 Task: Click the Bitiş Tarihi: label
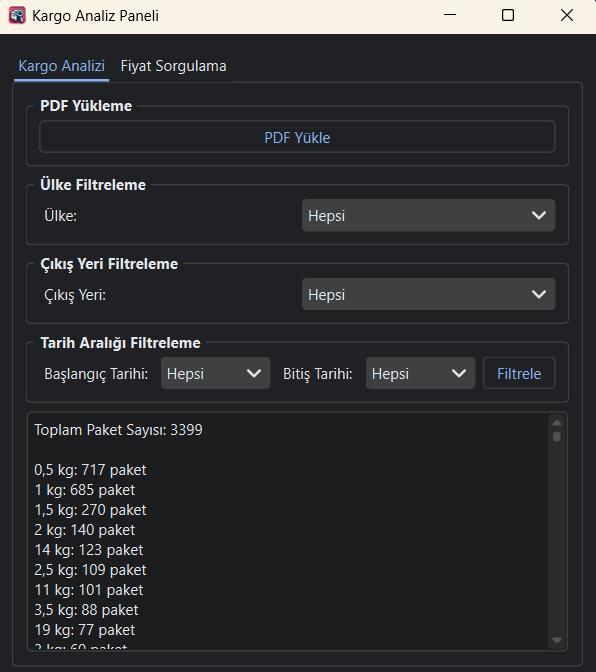click(x=317, y=374)
